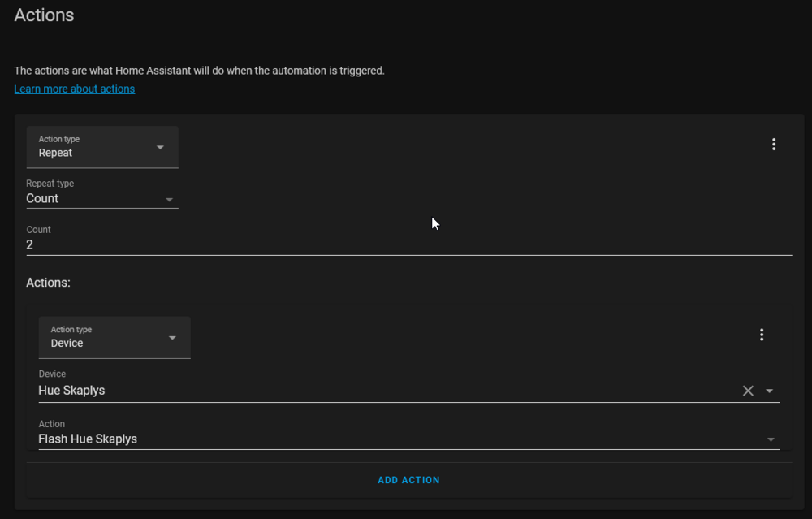
Task: Select the Count value in Repeat type
Action: [43, 198]
